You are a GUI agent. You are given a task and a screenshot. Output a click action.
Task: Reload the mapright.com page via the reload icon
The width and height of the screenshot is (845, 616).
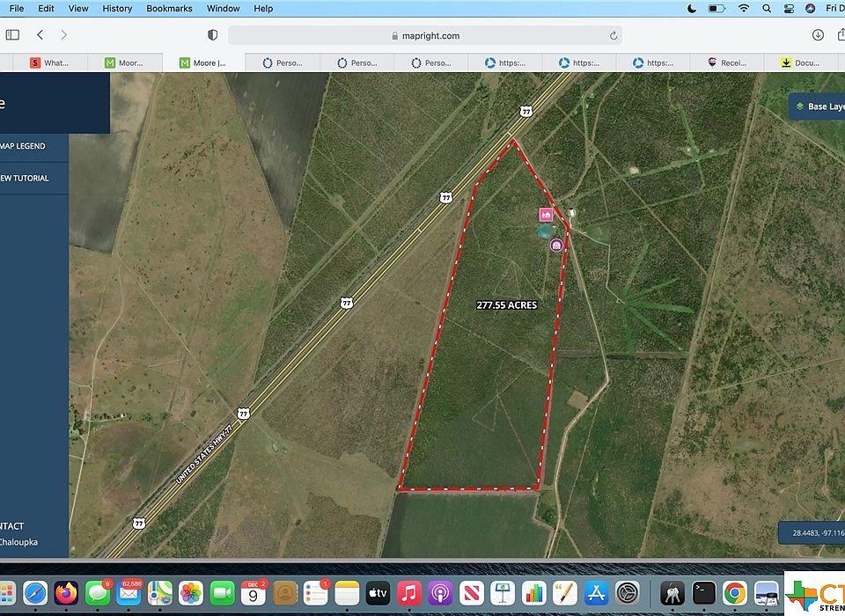pyautogui.click(x=614, y=35)
